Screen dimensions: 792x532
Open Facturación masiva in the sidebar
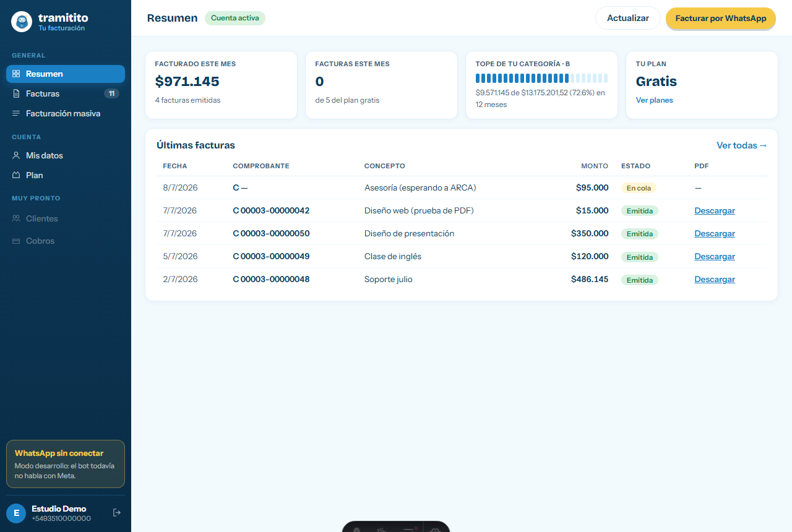[x=66, y=113]
